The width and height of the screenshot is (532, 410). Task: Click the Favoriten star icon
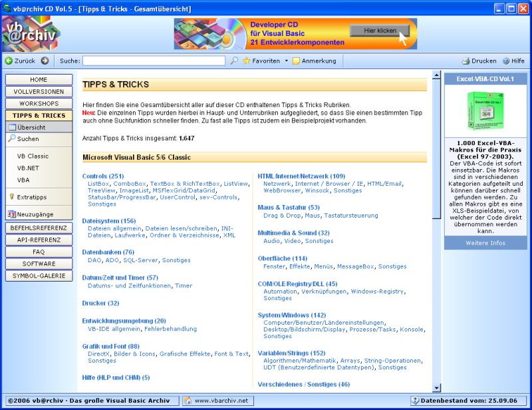[247, 61]
